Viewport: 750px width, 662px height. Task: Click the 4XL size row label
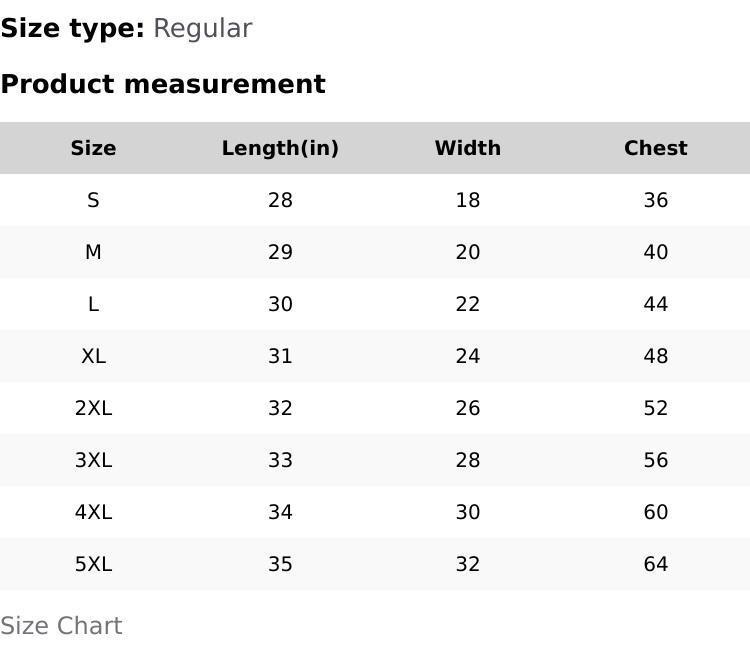tap(93, 512)
